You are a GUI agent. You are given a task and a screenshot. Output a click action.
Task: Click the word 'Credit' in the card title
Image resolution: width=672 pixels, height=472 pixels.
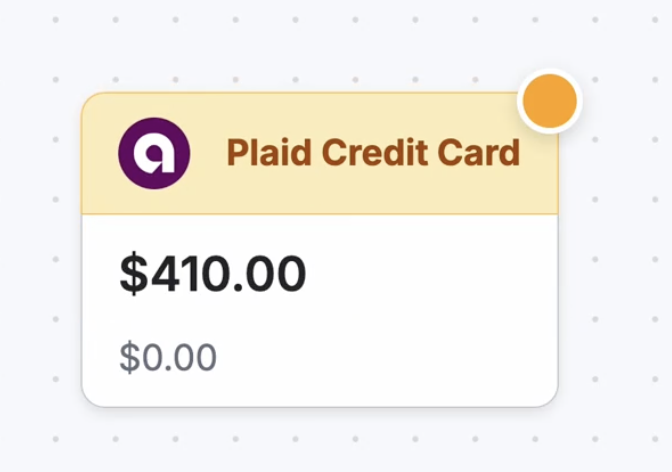point(375,152)
